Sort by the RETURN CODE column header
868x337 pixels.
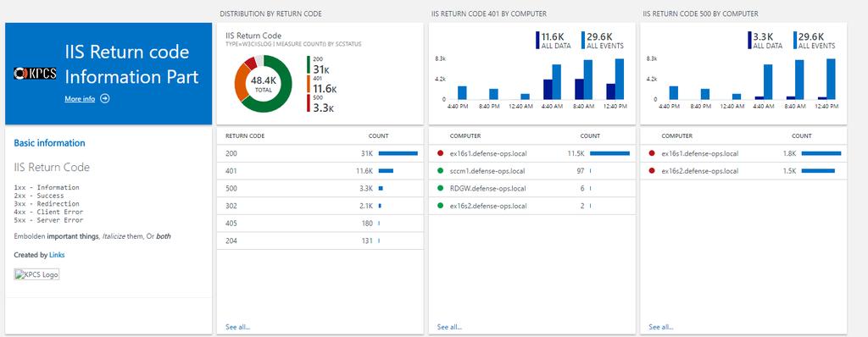click(x=245, y=135)
